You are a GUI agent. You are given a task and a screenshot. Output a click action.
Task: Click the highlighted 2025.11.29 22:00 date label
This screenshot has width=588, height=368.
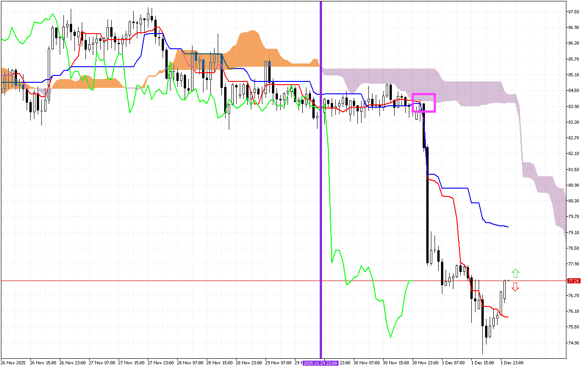pos(321,363)
